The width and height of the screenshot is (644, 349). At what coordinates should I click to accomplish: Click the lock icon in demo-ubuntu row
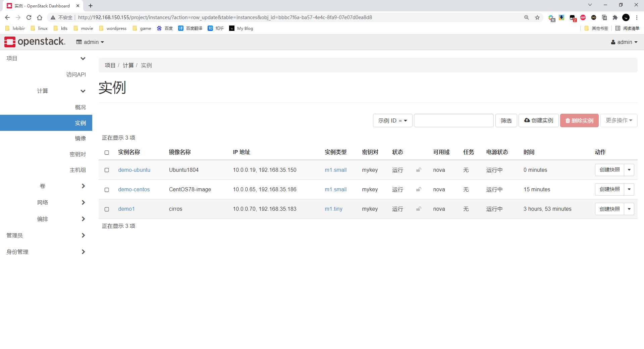419,170
